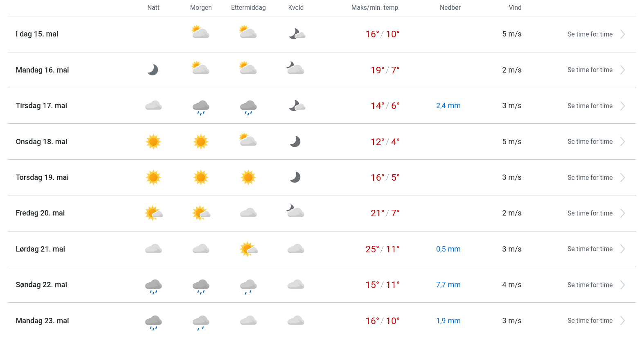Click today's morning partly cloudy icon
Image resolution: width=644 pixels, height=338 pixels.
point(200,32)
